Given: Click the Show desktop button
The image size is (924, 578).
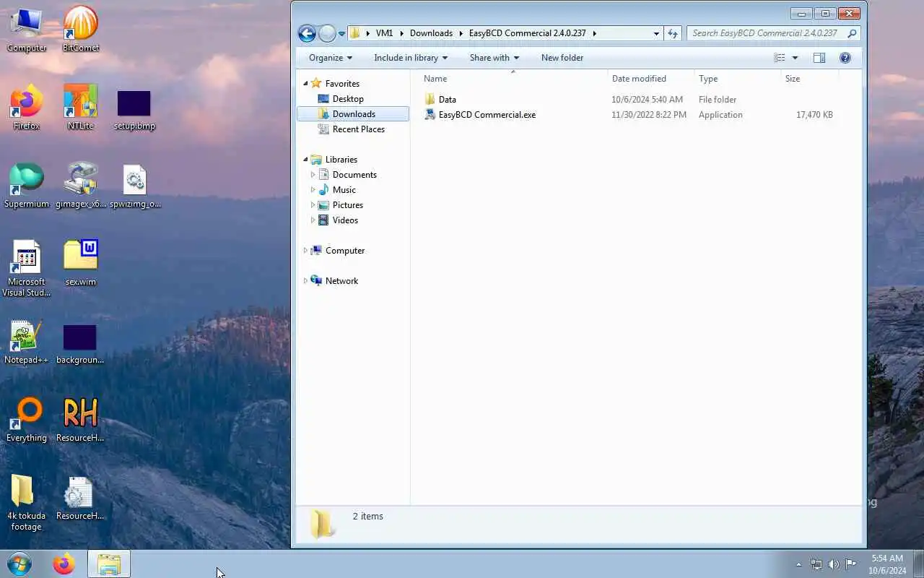Looking at the screenshot, I should coord(918,564).
